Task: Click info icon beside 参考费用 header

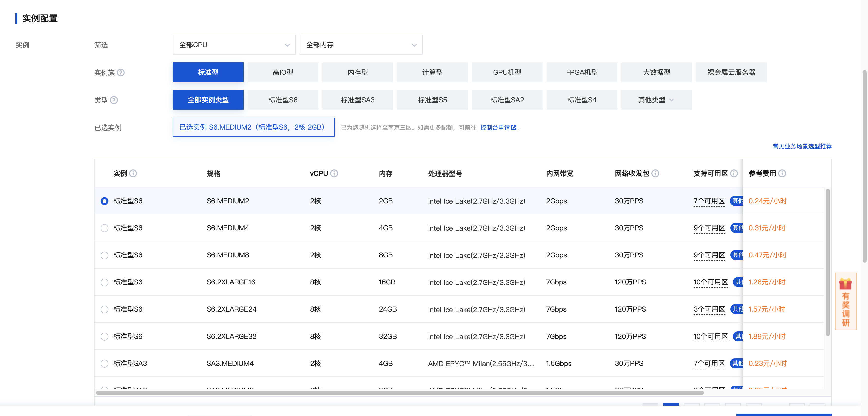Action: click(x=782, y=174)
